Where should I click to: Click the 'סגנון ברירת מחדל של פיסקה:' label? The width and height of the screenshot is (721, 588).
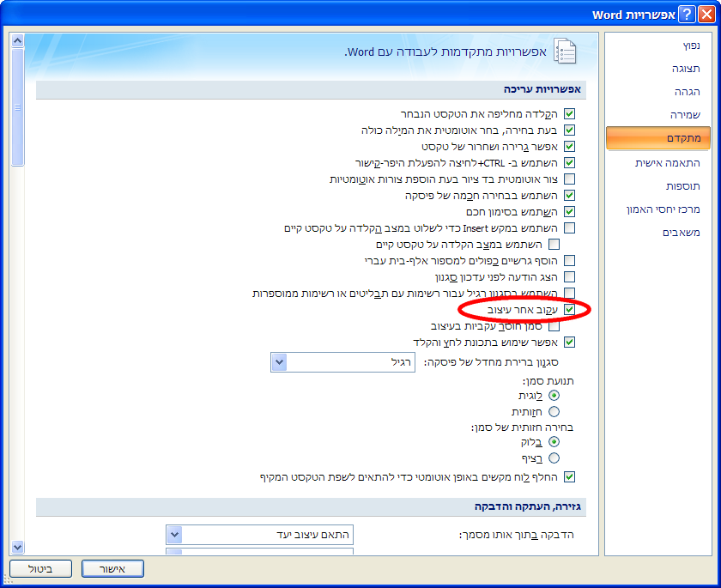tap(491, 362)
